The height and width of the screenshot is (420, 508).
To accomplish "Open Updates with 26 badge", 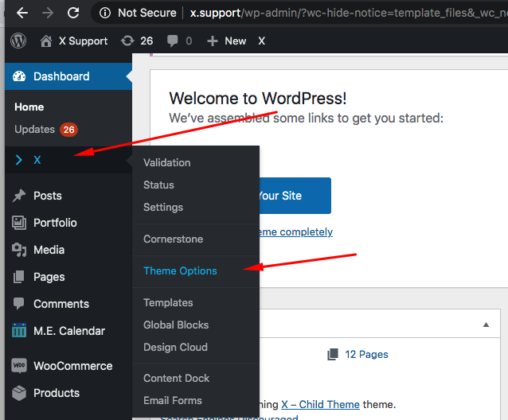I will pos(46,130).
